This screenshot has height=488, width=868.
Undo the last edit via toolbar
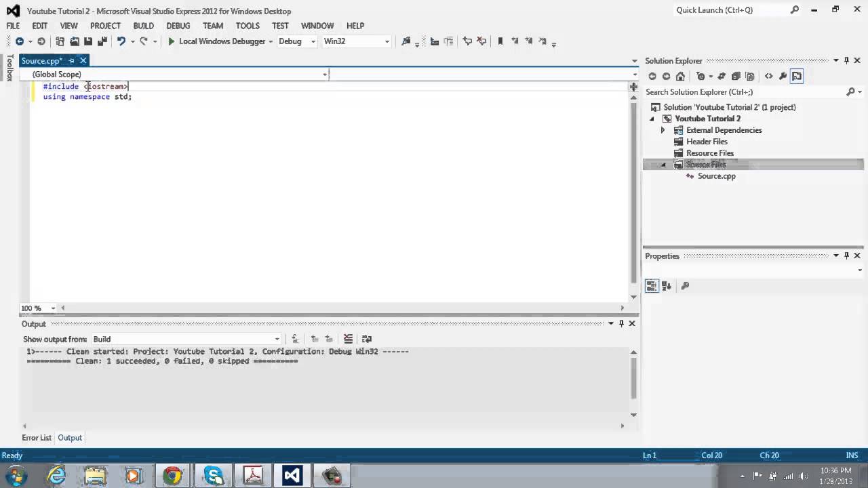tap(121, 41)
